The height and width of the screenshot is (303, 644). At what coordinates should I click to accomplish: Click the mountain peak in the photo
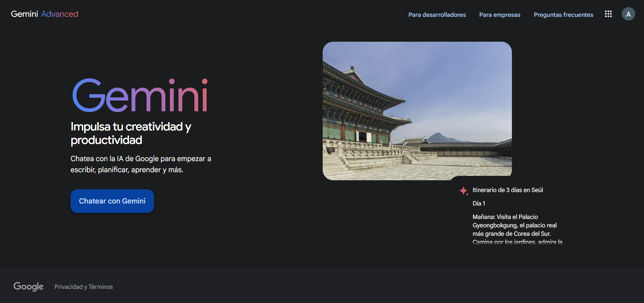pos(437,136)
